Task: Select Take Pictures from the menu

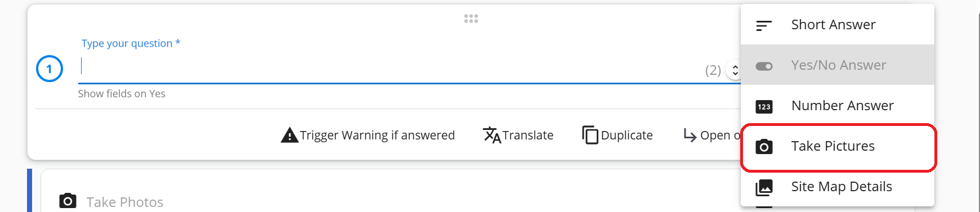Action: point(838,146)
